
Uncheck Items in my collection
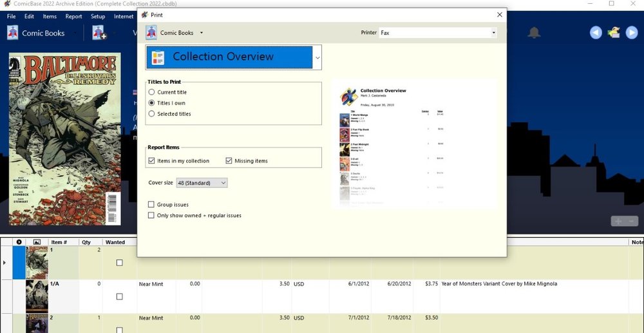tap(152, 161)
